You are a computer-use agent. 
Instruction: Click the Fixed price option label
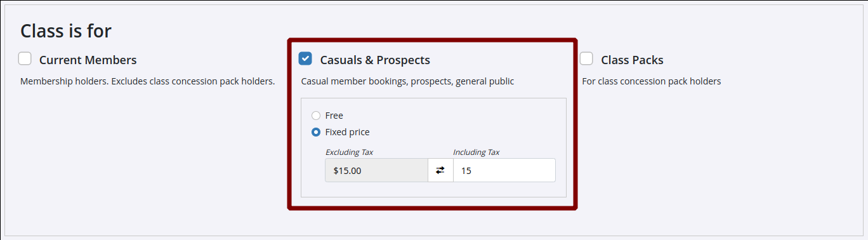[x=347, y=132]
